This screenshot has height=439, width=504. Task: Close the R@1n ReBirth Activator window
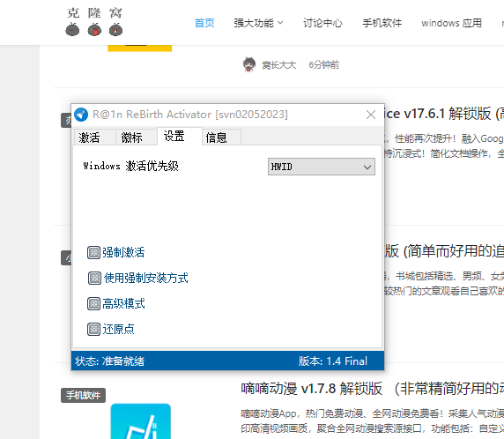point(371,115)
